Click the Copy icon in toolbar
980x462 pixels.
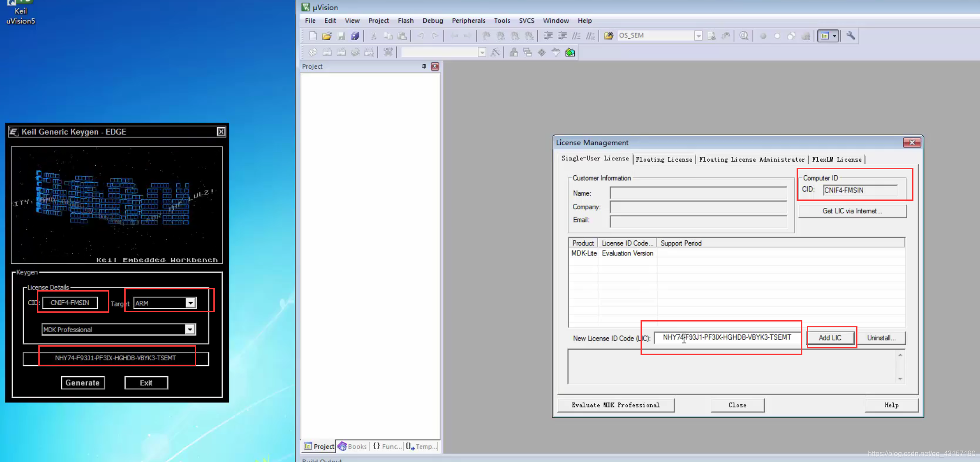click(388, 36)
